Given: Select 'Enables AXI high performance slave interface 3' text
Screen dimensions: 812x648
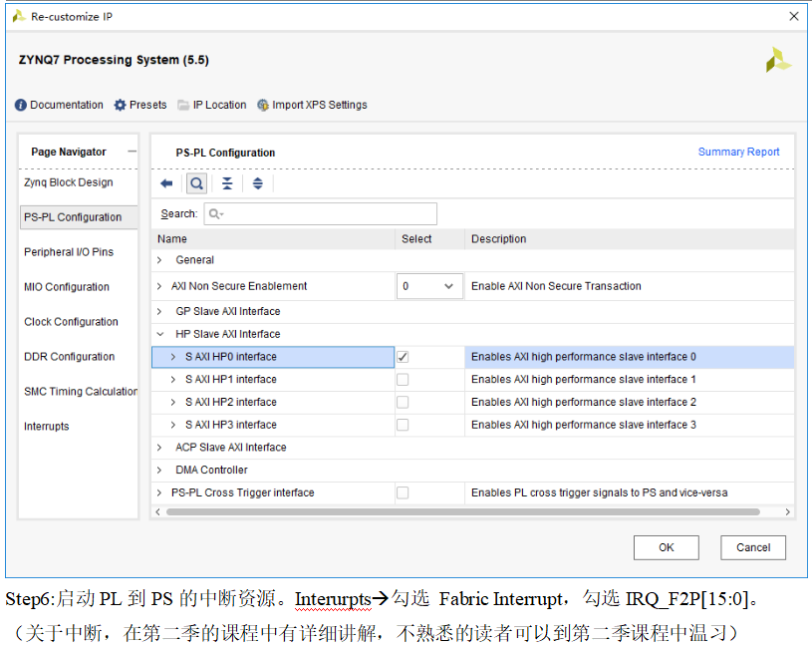Looking at the screenshot, I should pos(584,425).
